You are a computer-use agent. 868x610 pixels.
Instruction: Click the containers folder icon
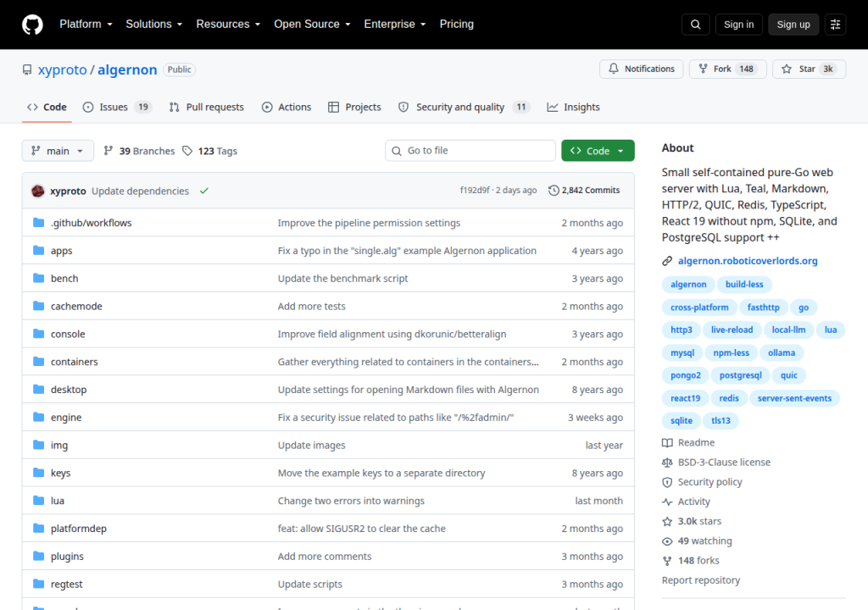[38, 362]
